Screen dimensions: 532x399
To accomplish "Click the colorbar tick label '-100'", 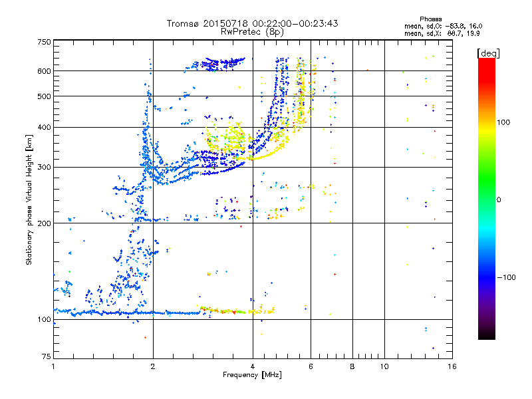I will tap(506, 277).
